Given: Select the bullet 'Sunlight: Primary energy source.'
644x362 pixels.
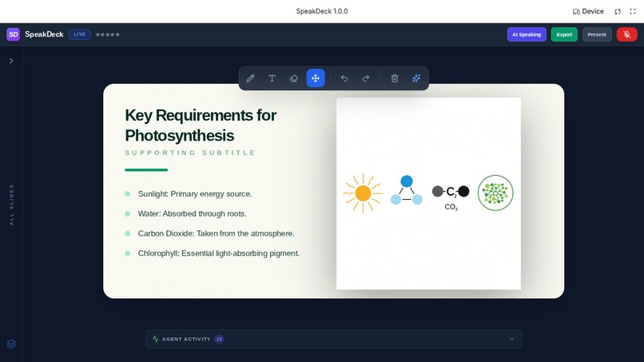Looking at the screenshot, I should point(195,194).
